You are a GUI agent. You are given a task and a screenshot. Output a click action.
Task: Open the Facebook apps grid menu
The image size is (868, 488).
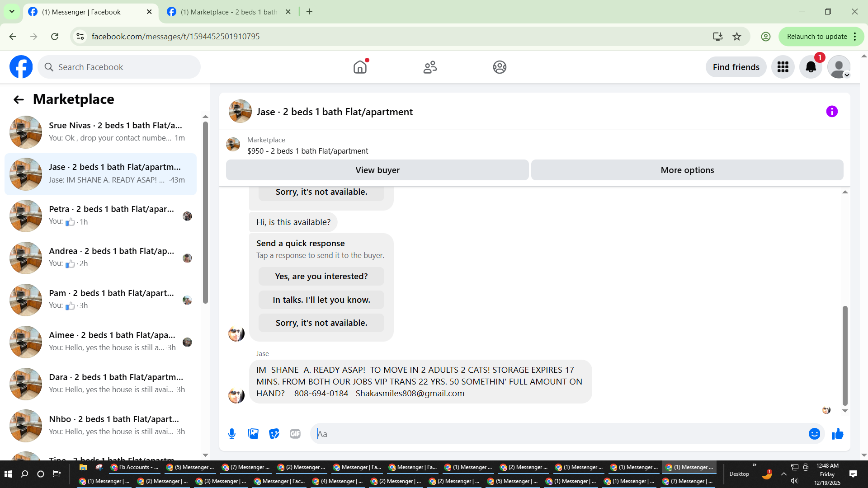tap(783, 67)
